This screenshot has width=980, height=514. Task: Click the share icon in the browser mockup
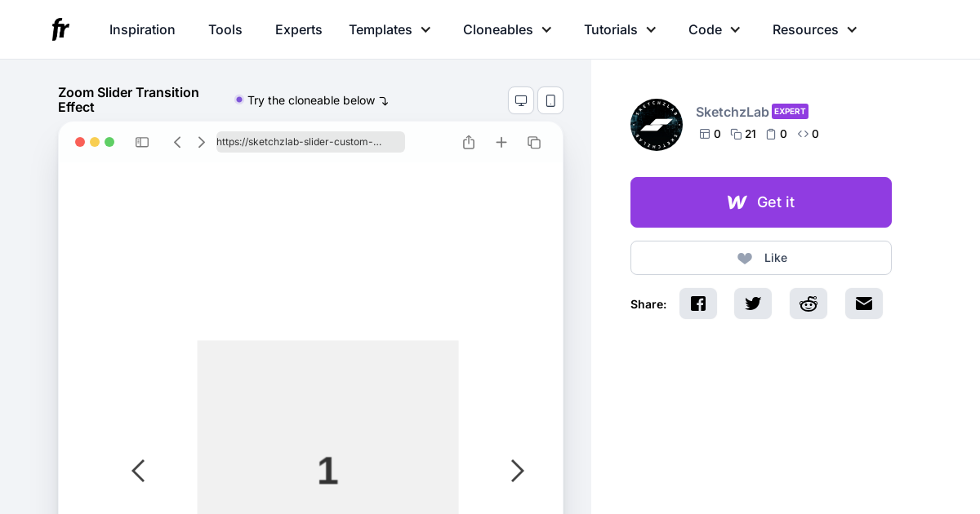point(469,142)
